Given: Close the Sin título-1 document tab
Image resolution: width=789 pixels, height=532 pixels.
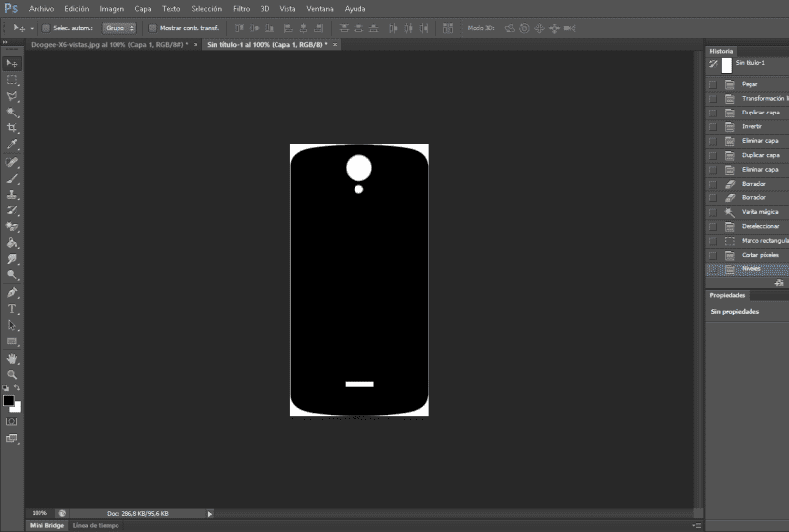Looking at the screenshot, I should 335,45.
